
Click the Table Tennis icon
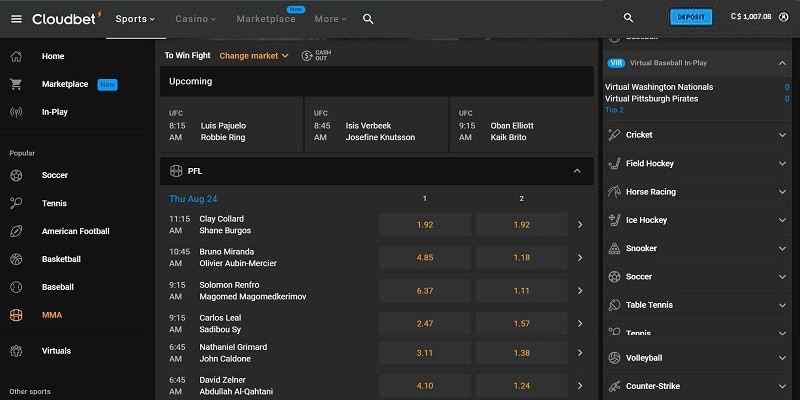click(x=614, y=305)
